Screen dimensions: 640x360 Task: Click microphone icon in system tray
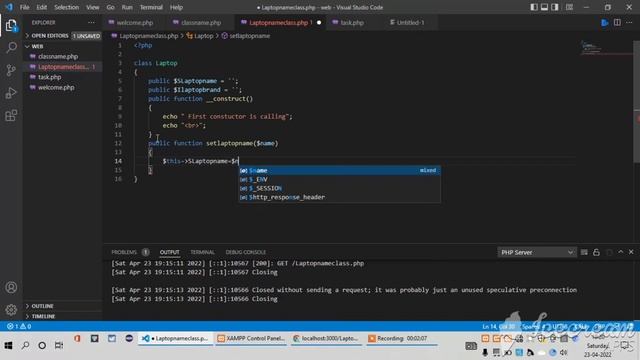[485, 352]
